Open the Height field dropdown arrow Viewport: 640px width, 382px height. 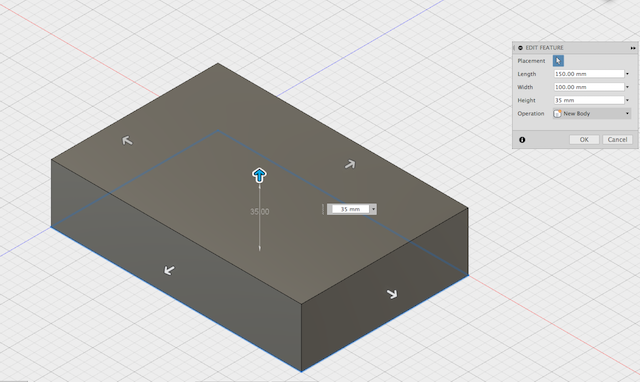point(627,100)
